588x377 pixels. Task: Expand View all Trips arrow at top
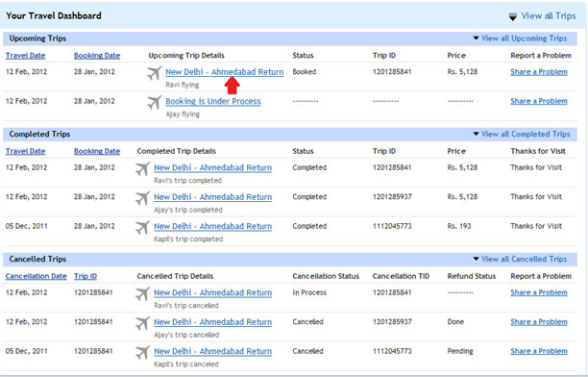pyautogui.click(x=513, y=16)
